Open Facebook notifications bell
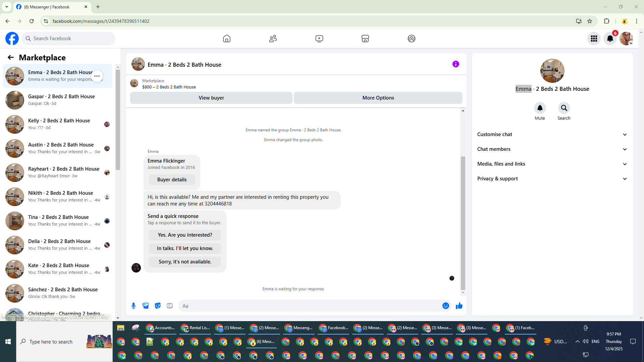The image size is (644, 362). click(x=610, y=39)
